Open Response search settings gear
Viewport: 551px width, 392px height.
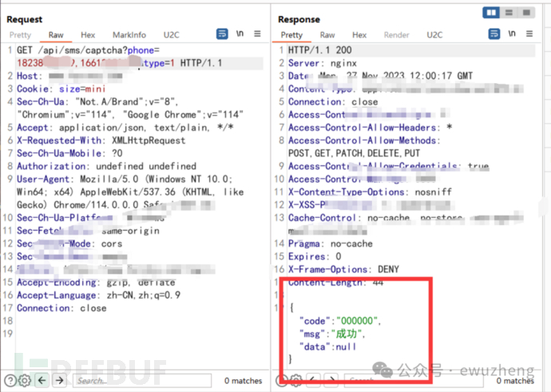click(x=296, y=380)
